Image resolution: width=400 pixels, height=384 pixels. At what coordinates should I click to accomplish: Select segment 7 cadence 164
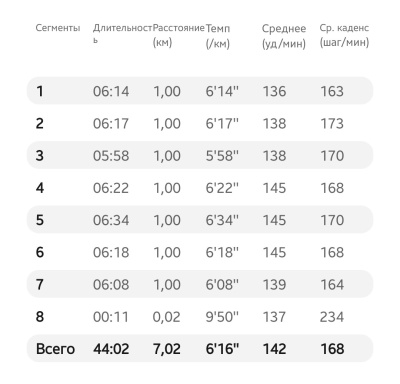[x=332, y=285]
